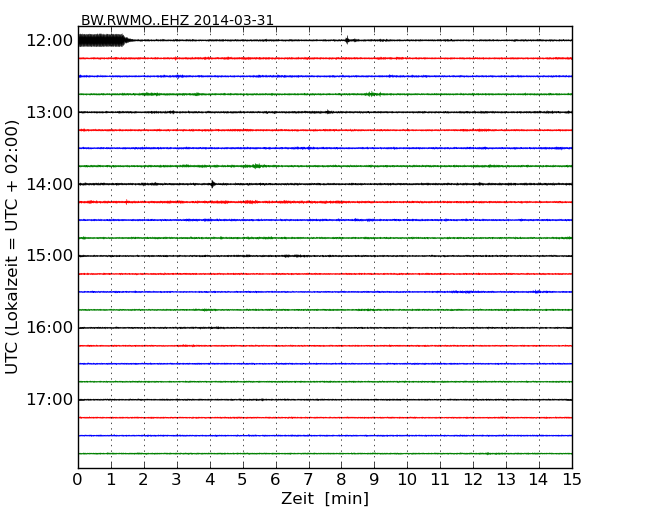
Task: Click the 15:00 time label
Action: (x=49, y=256)
